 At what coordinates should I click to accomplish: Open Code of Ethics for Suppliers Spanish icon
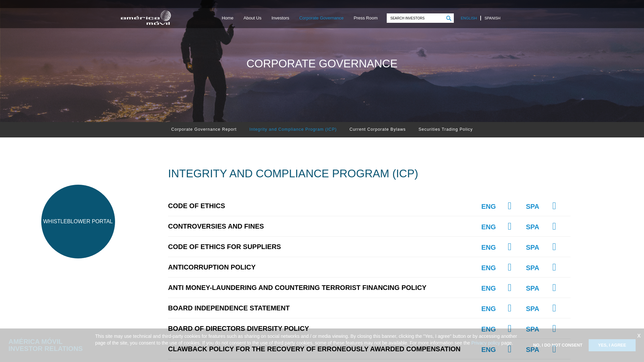[x=554, y=247]
